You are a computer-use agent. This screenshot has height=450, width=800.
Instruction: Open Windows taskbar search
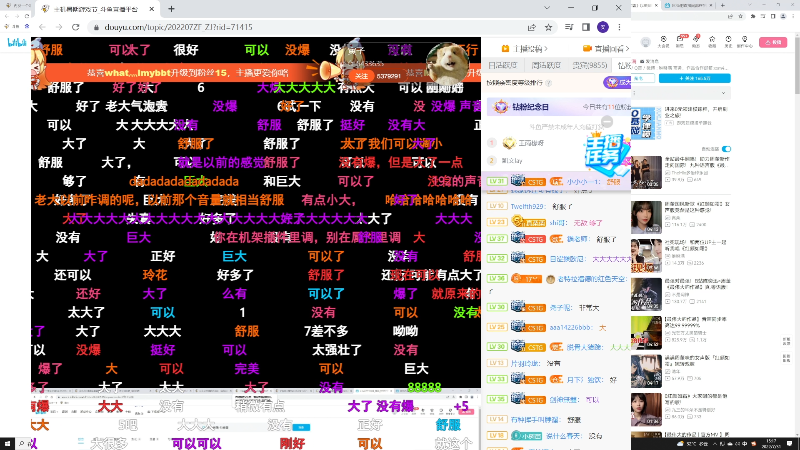click(22, 444)
